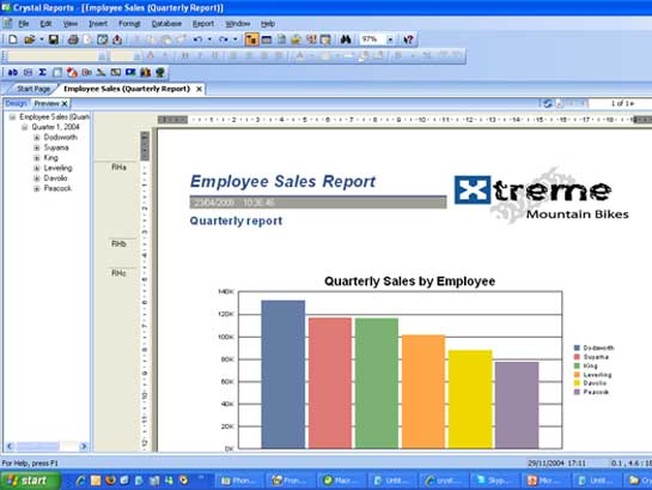Viewport: 652px width, 490px height.
Task: Close the Employee Sales report tab
Action: click(199, 89)
